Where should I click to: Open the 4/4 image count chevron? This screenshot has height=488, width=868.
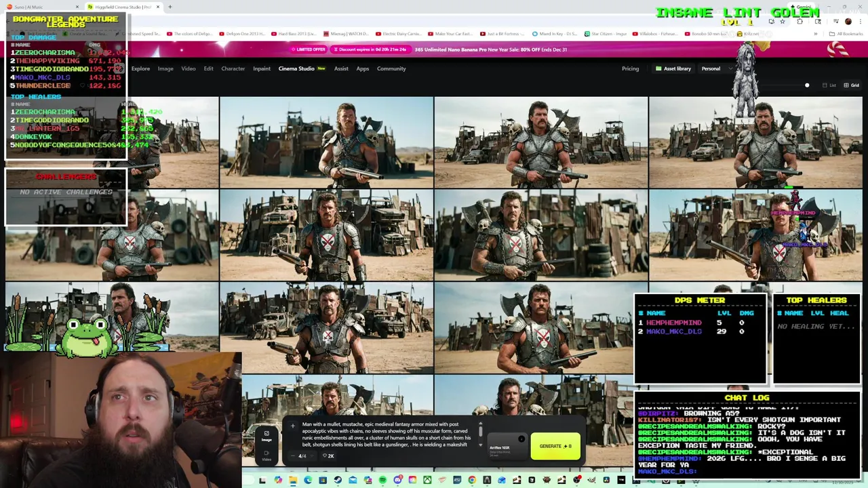coord(312,456)
